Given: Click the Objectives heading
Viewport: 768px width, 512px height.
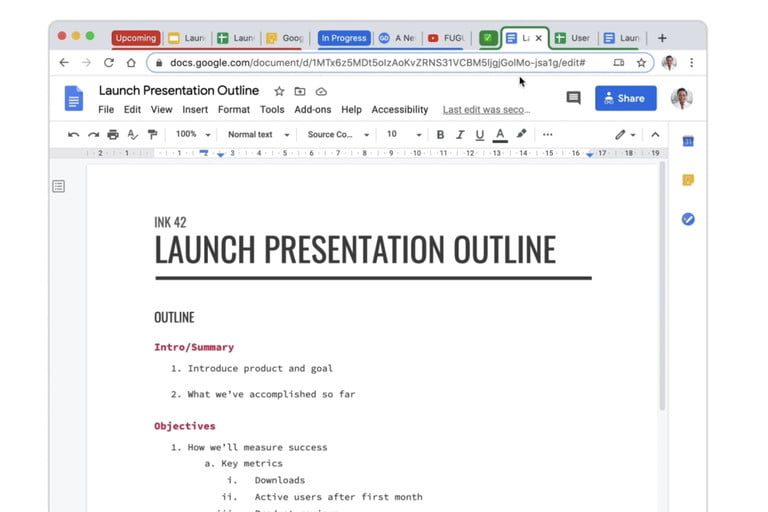Looking at the screenshot, I should click(185, 426).
